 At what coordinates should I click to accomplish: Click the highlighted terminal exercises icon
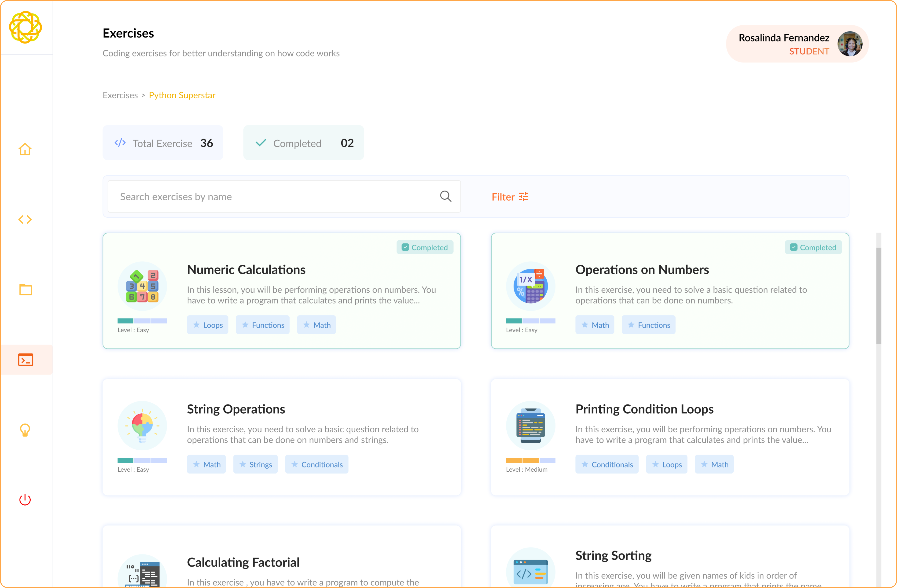click(x=25, y=360)
